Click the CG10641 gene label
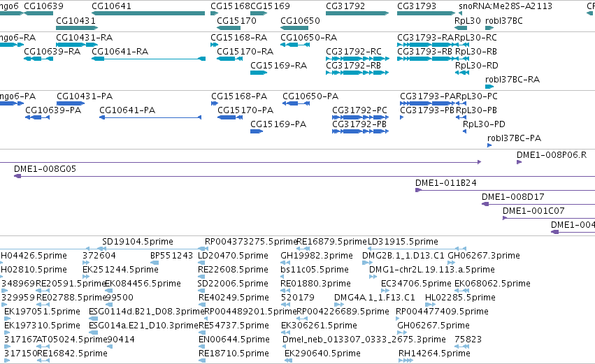Viewport: 595px width, 364px height. click(111, 6)
